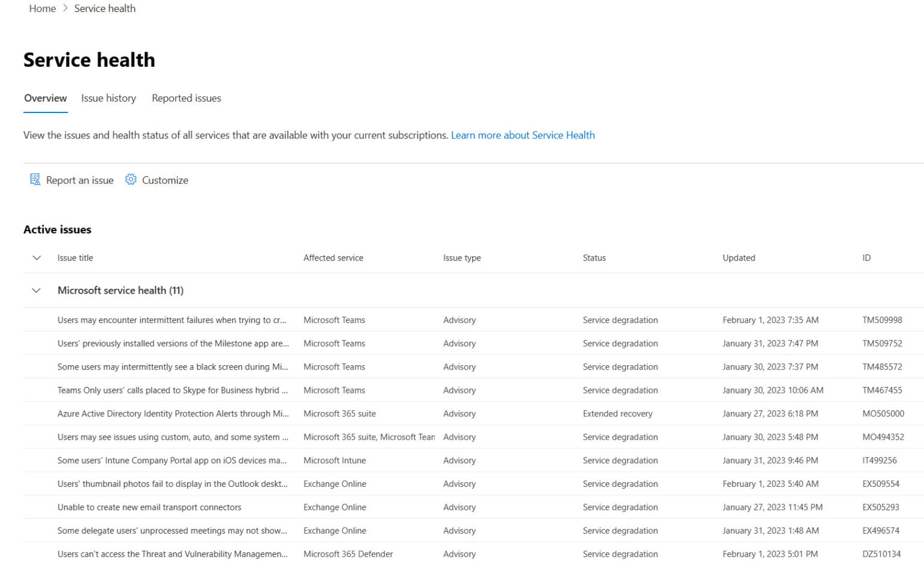Open issue Unable to create new email transport connectors
The height and width of the screenshot is (565, 924).
point(149,507)
